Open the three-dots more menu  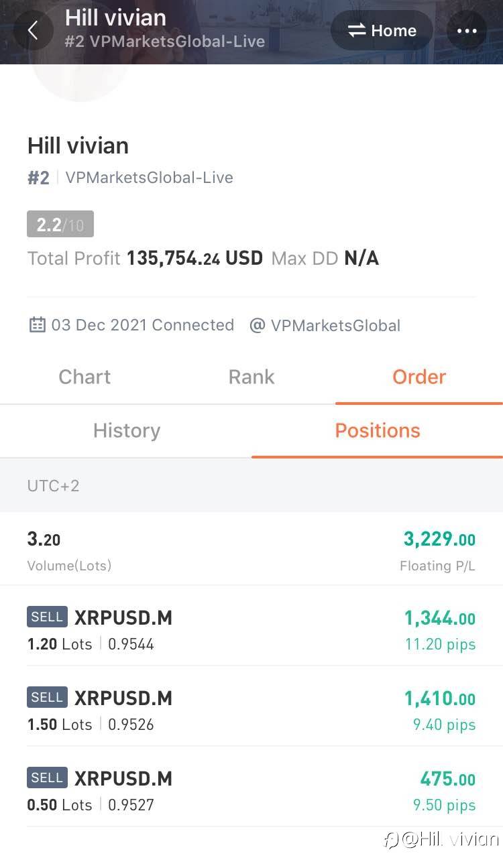(466, 31)
